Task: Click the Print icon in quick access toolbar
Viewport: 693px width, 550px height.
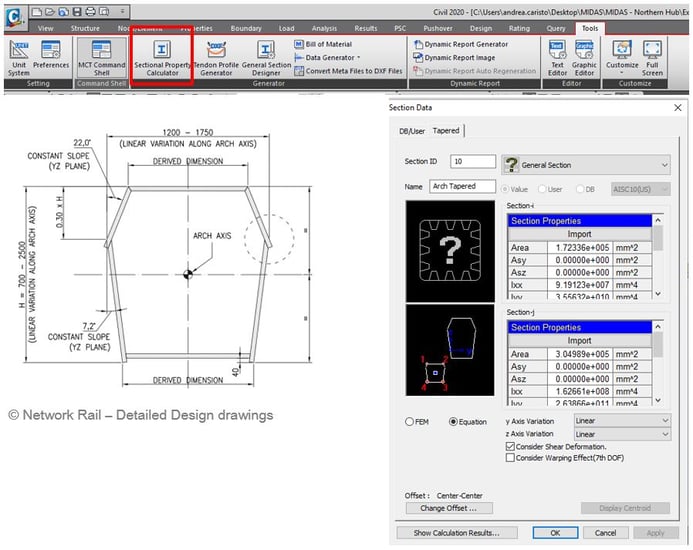Action: point(90,12)
